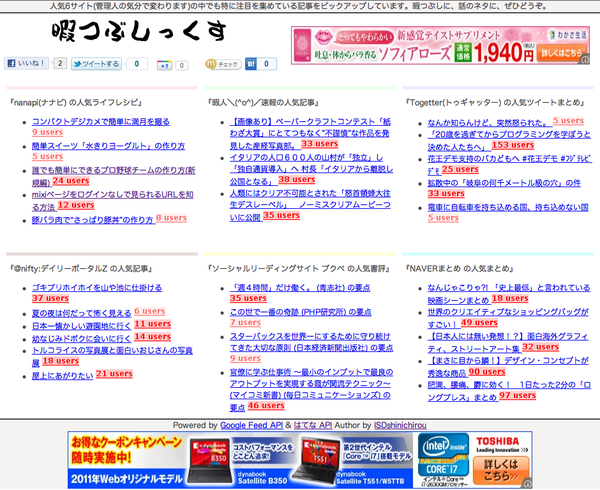The image size is (600, 490).
Task: Open ゴキブリホイホイを山や池に仕掛ける article
Action: click(97, 288)
